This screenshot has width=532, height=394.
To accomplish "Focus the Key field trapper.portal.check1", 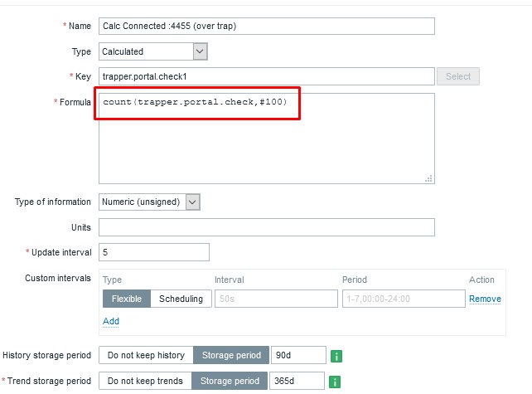I will [x=267, y=76].
